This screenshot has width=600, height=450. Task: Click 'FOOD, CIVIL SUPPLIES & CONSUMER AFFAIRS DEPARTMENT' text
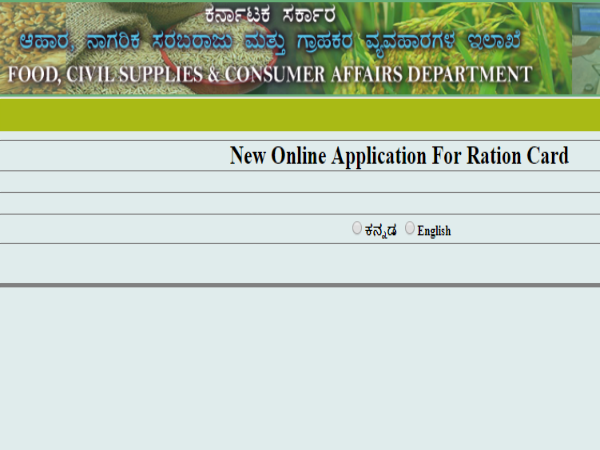(x=267, y=75)
